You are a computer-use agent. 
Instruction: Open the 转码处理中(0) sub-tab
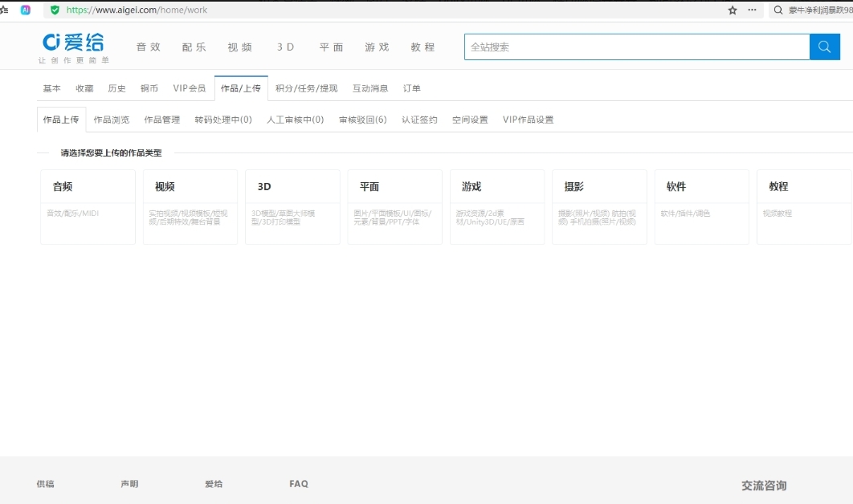point(223,120)
